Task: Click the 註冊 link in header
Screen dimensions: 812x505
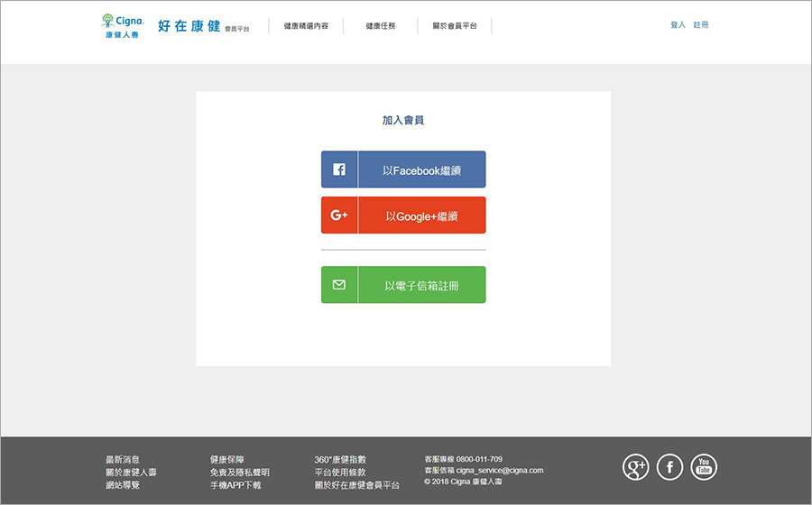Action: pos(701,25)
